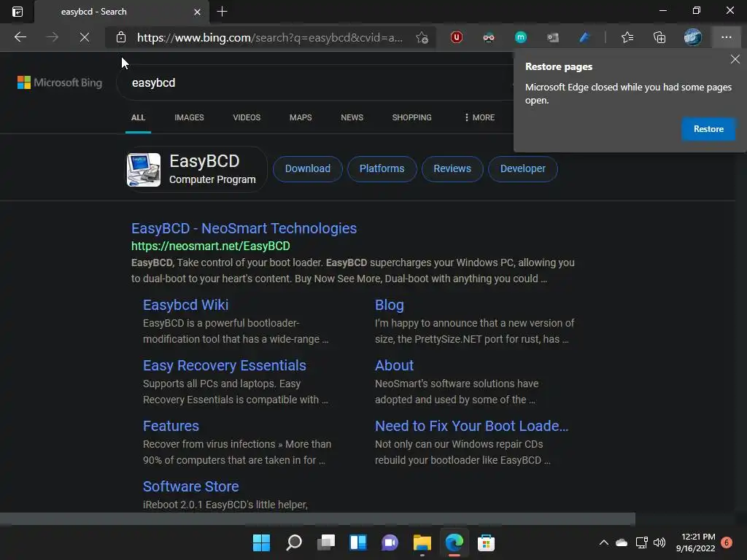Restore previously open pages

tap(708, 129)
